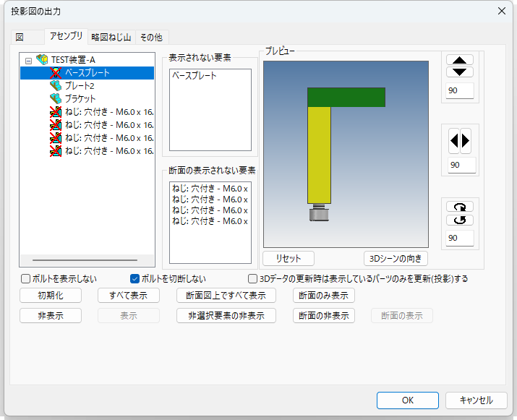Click the yellow bracket in preview
517x420 pixels.
point(319,155)
